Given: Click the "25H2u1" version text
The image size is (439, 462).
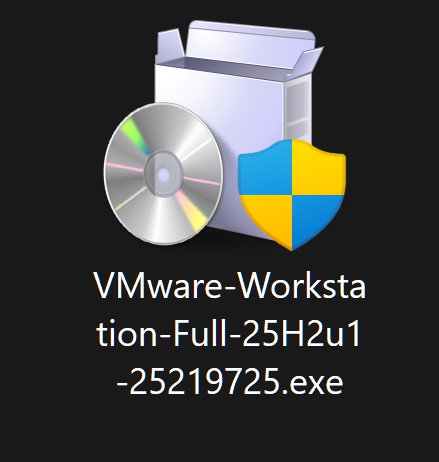Looking at the screenshot, I should coord(302,333).
